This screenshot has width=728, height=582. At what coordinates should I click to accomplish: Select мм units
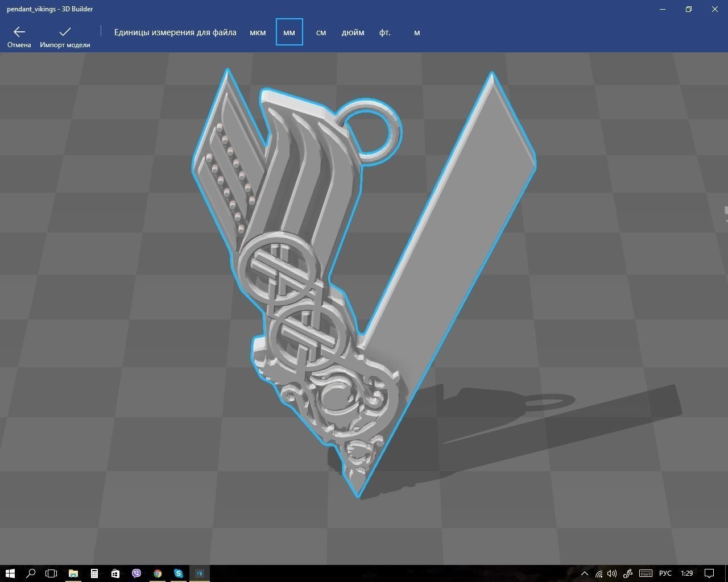click(x=289, y=32)
